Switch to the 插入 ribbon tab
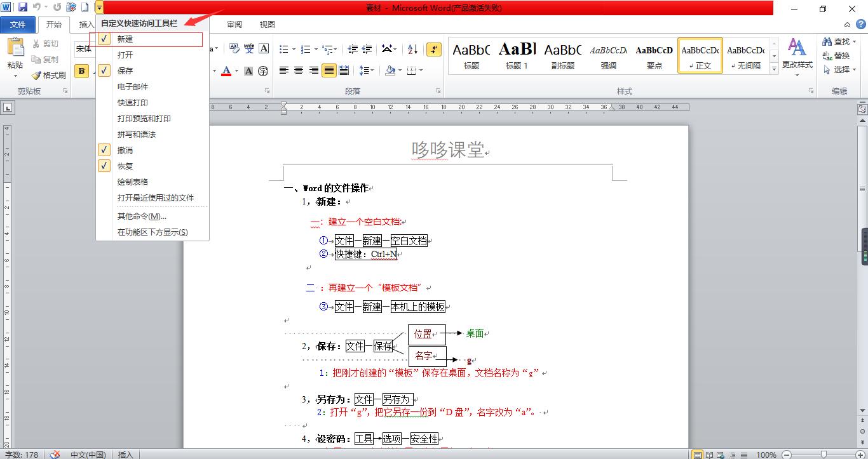Image resolution: width=868 pixels, height=459 pixels. [86, 25]
